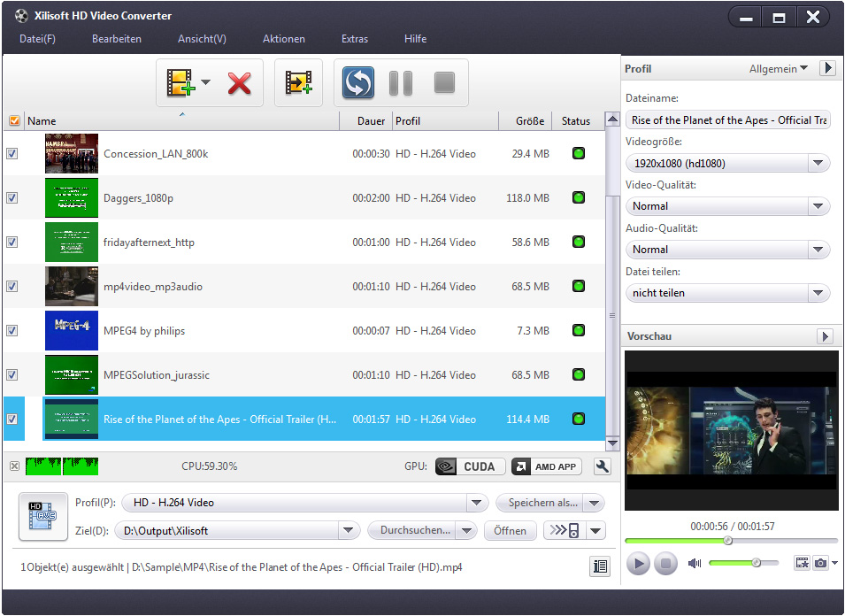Viewport: 845px width, 616px height.
Task: Open the Hilfe menu
Action: point(416,39)
